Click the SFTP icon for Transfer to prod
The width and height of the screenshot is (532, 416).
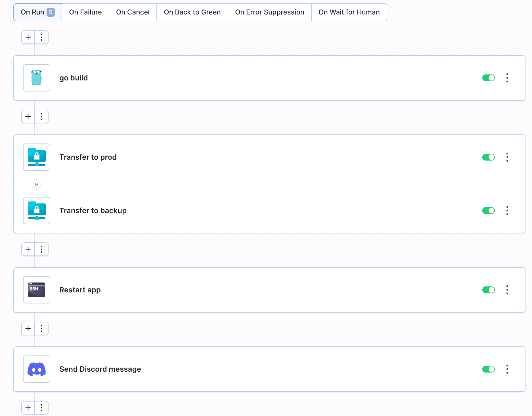(x=36, y=157)
